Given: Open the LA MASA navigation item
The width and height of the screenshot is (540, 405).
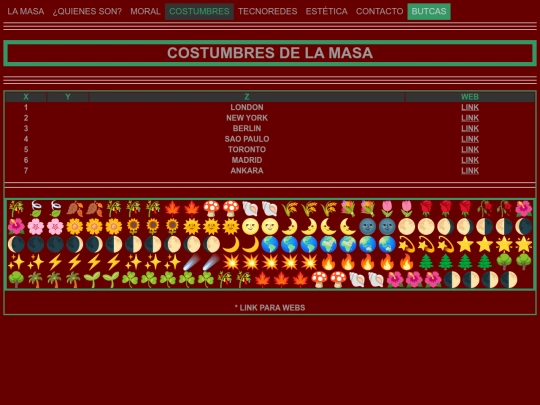Looking at the screenshot, I should (x=26, y=11).
